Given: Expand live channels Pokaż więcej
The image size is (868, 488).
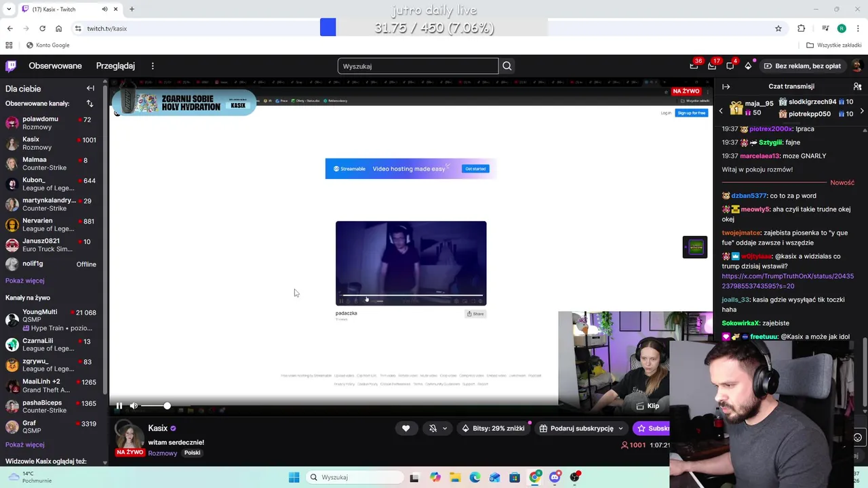Looking at the screenshot, I should point(24,445).
